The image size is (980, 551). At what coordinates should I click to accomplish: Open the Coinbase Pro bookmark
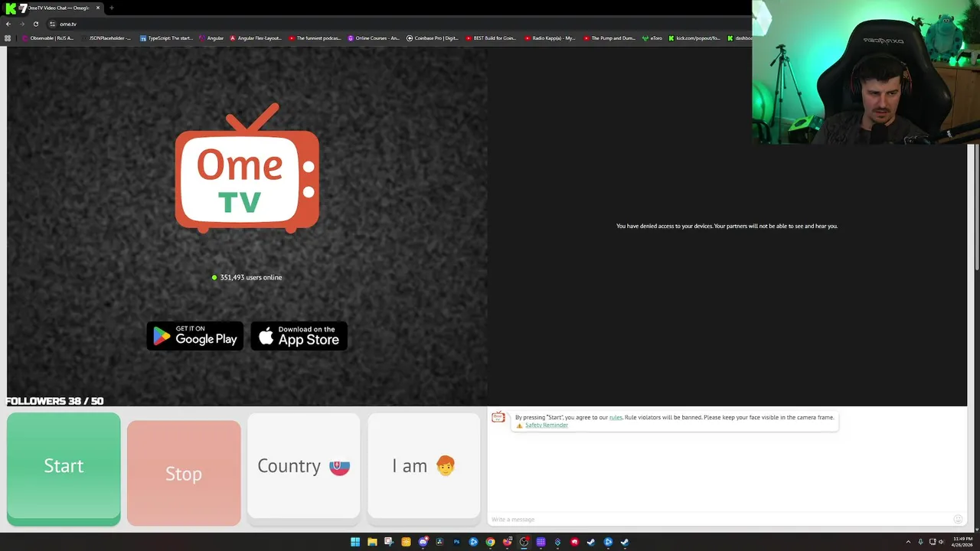(x=433, y=37)
